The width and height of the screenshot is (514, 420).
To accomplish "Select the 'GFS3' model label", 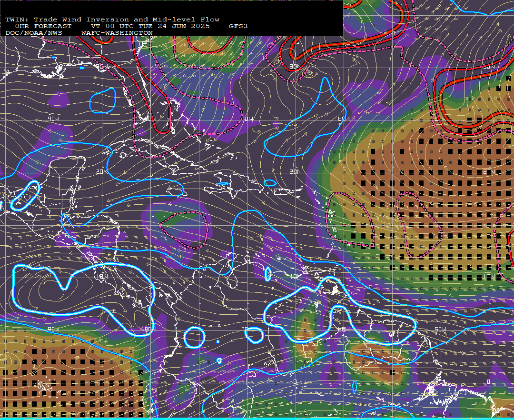I will click(238, 26).
